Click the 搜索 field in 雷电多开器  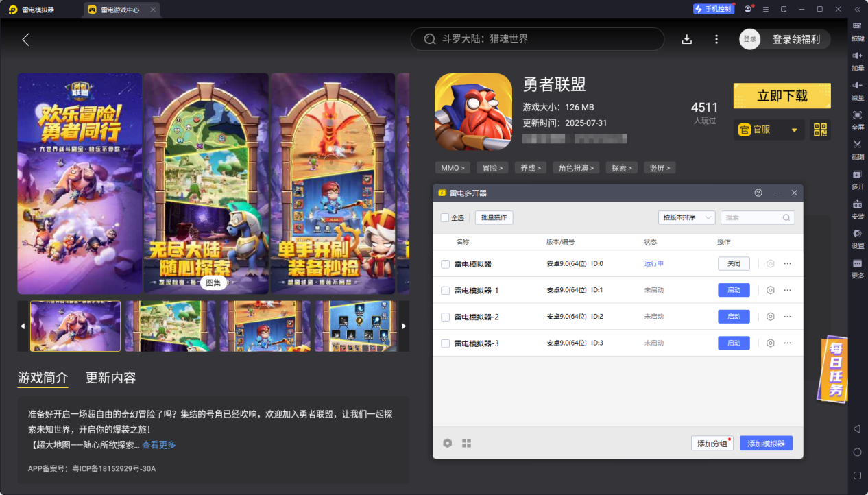pyautogui.click(x=758, y=217)
